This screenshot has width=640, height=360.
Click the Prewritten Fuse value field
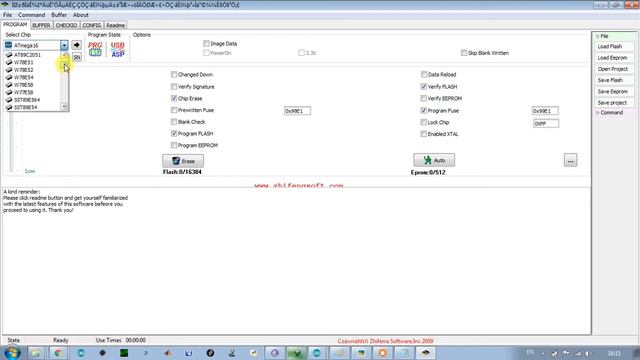(x=297, y=111)
